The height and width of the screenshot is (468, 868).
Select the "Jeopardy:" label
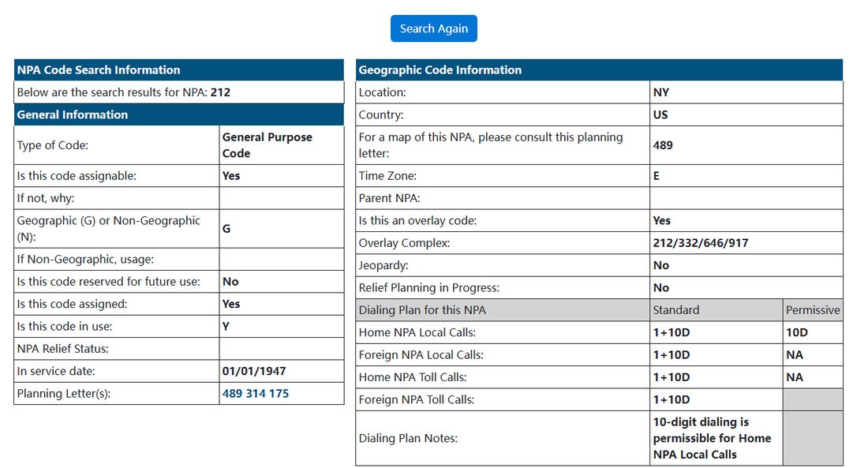(383, 265)
